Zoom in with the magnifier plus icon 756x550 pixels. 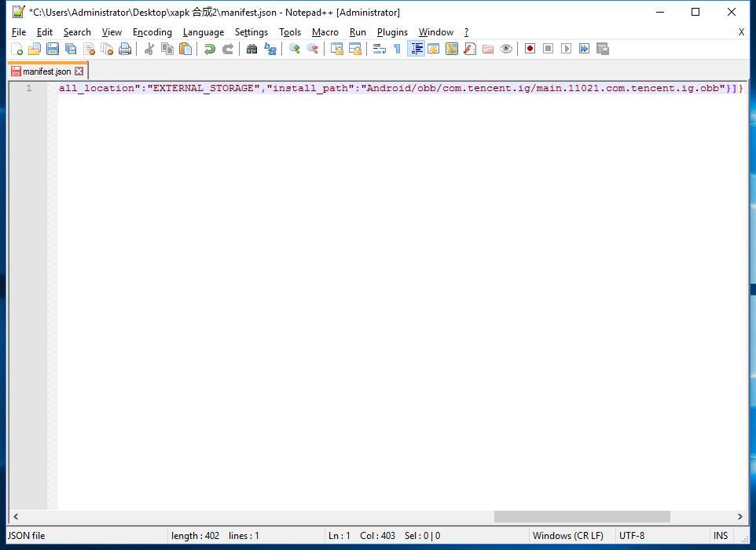coord(294,49)
